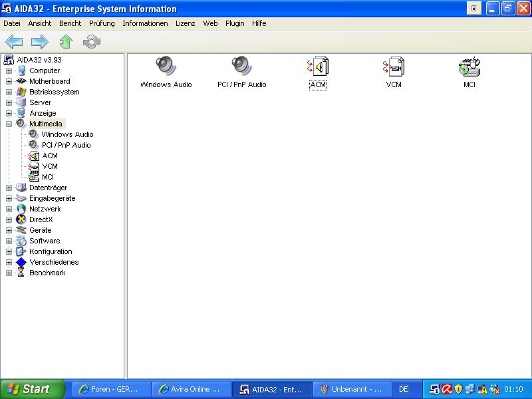Expand the Benchmark node

tap(9, 273)
